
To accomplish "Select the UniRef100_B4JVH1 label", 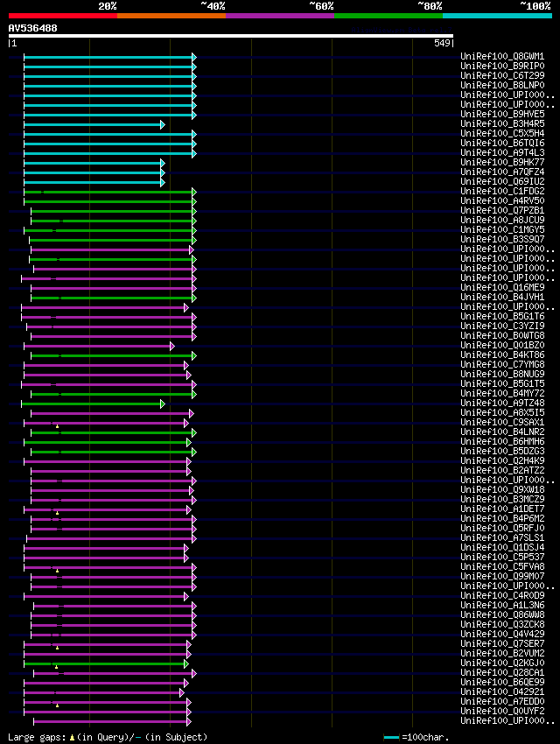I will pyautogui.click(x=502, y=298).
